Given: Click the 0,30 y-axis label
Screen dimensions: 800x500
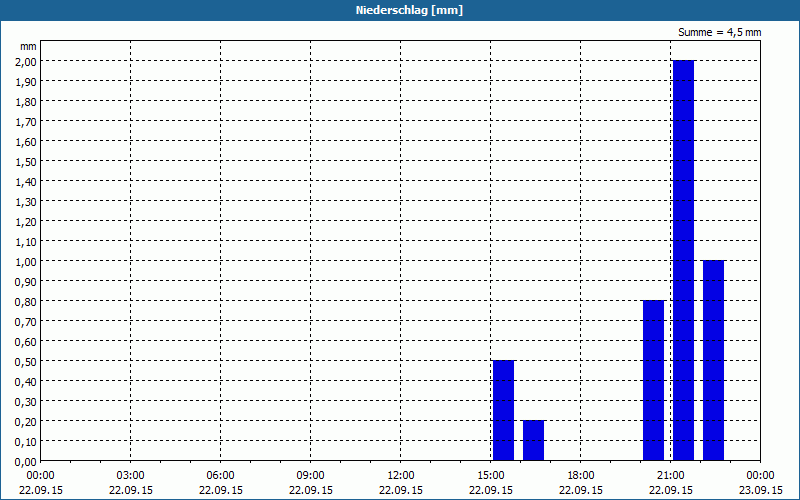Looking at the screenshot, I should [26, 402].
